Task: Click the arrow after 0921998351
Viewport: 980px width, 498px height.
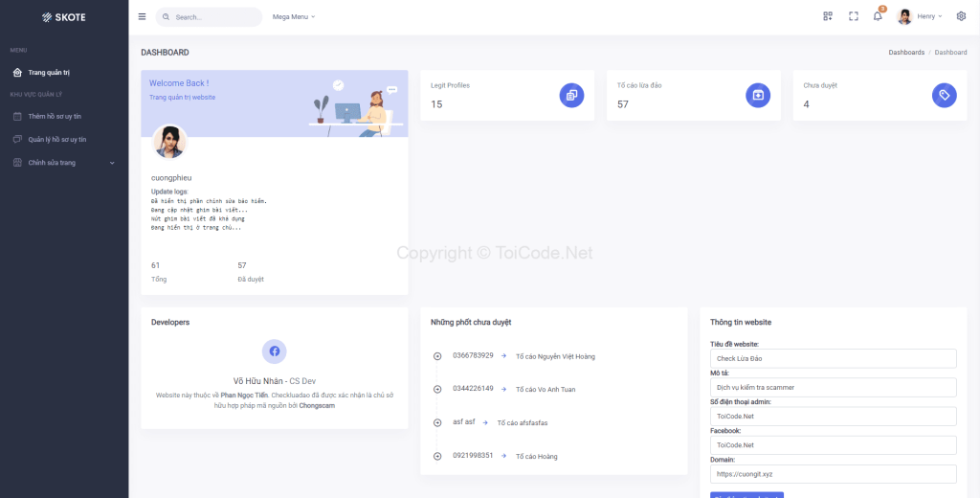Action: (x=503, y=456)
